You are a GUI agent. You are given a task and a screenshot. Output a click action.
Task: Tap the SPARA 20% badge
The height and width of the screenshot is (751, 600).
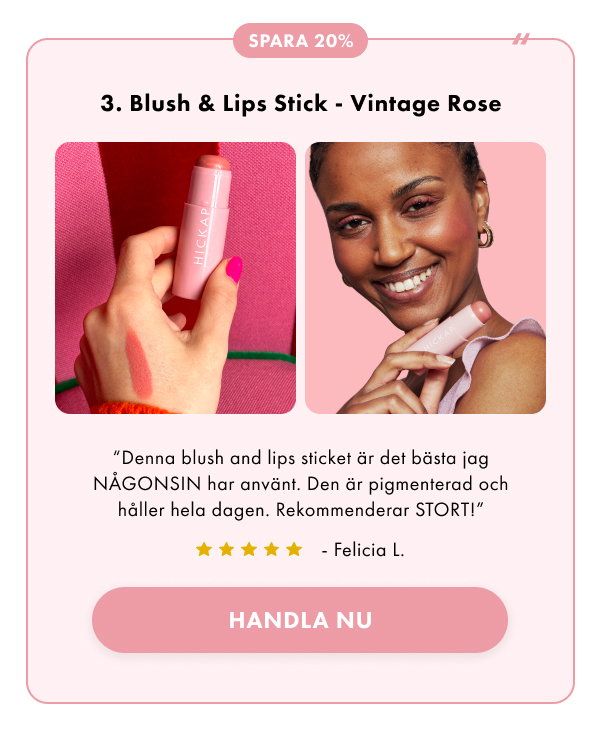tap(300, 41)
